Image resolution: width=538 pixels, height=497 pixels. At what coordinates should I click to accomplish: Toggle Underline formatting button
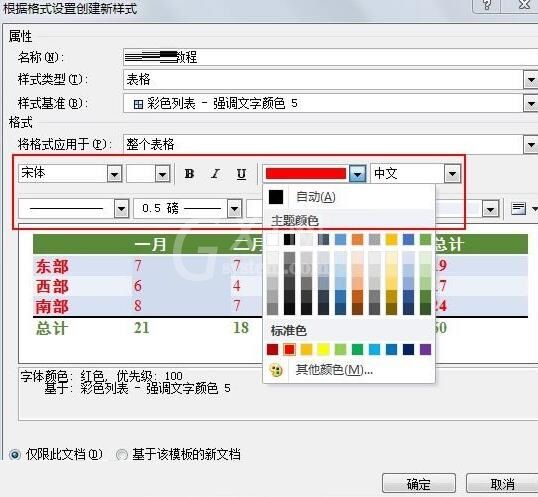click(x=242, y=174)
